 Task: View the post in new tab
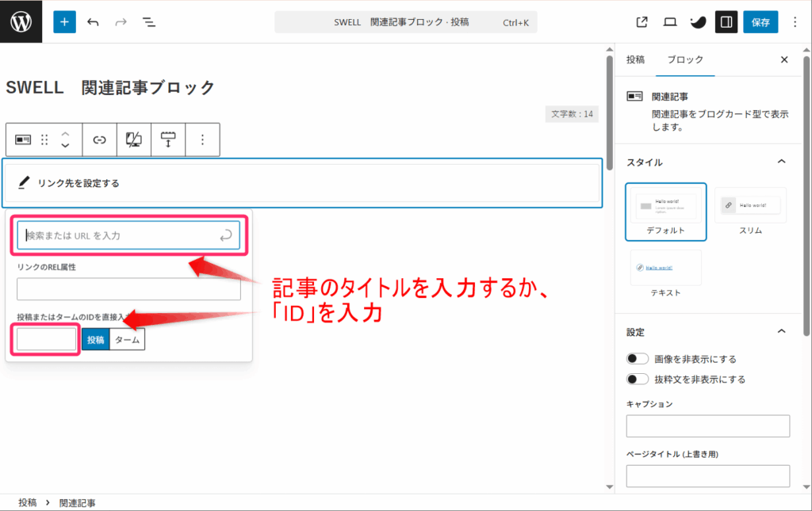(642, 21)
